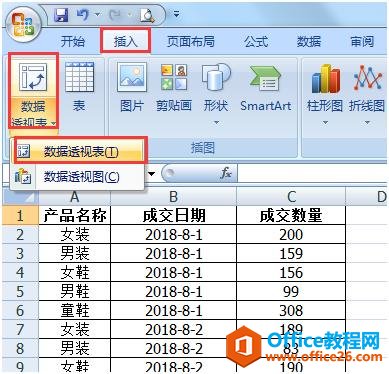Open the 审阅 ribbon tab
The height and width of the screenshot is (374, 389).
[x=362, y=42]
